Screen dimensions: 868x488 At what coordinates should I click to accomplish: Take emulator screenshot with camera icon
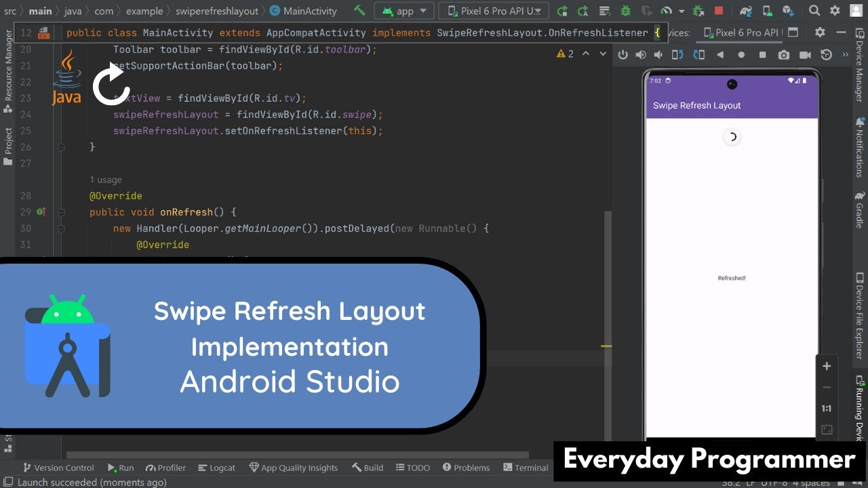pos(784,55)
